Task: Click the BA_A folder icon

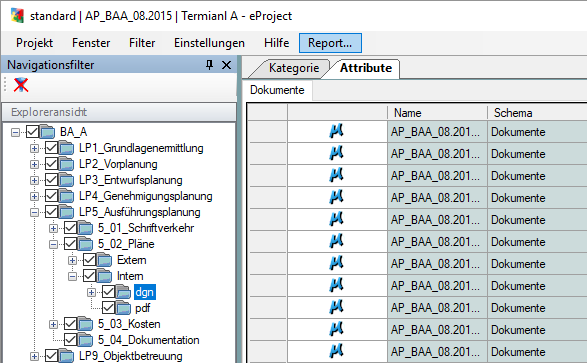Action: click(x=48, y=132)
